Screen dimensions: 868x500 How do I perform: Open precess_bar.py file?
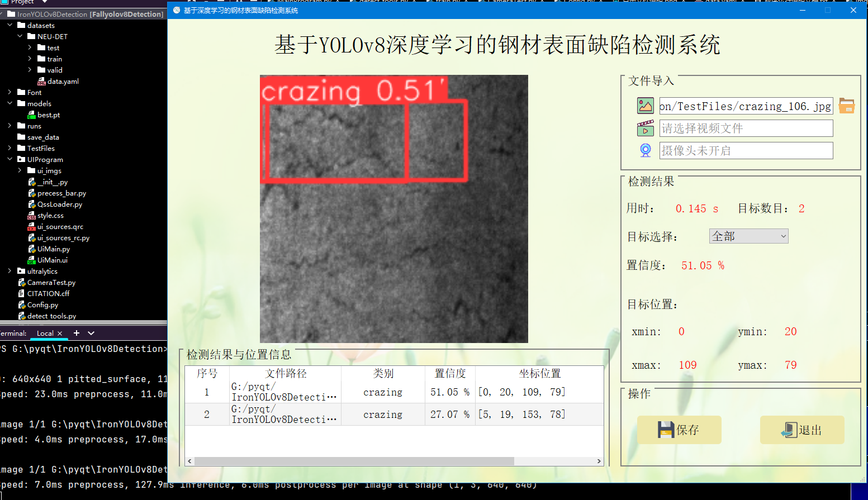point(57,193)
